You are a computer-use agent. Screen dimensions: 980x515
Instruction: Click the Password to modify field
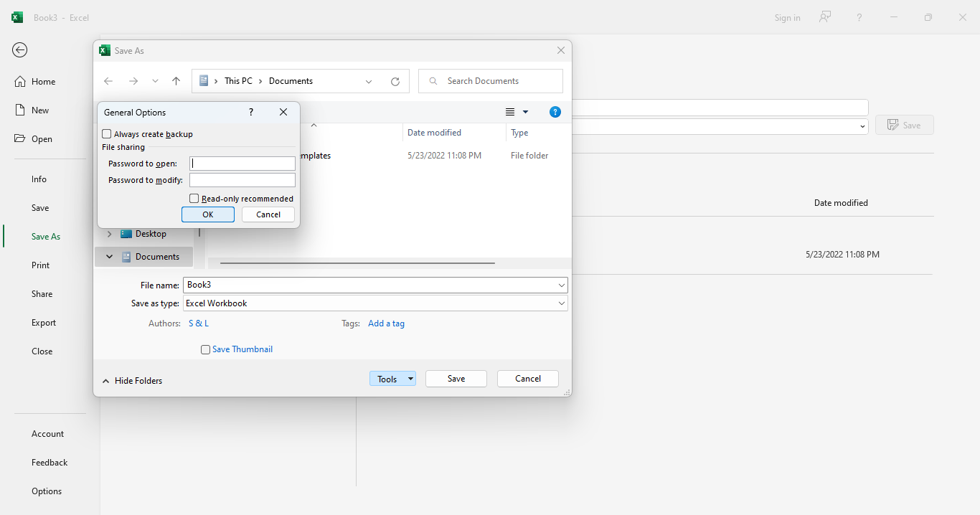tap(242, 180)
